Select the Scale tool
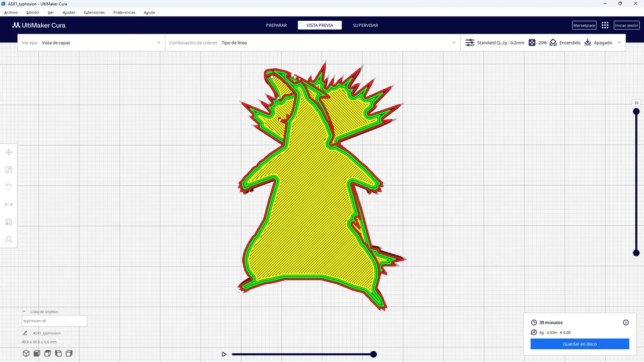Image resolution: width=644 pixels, height=362 pixels. (8, 169)
